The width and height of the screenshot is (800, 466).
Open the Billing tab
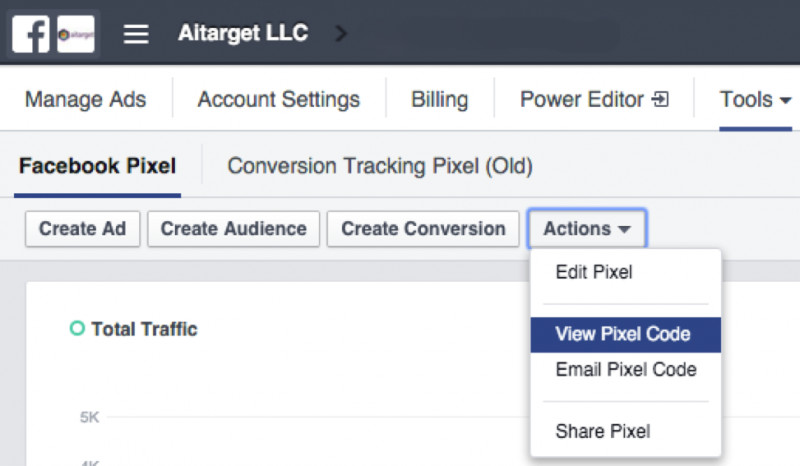coord(439,99)
